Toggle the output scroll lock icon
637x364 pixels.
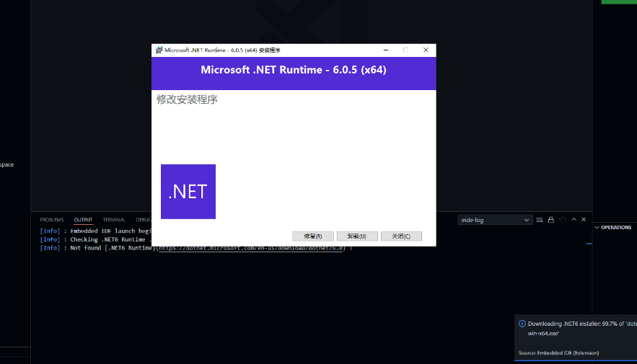pyautogui.click(x=551, y=220)
